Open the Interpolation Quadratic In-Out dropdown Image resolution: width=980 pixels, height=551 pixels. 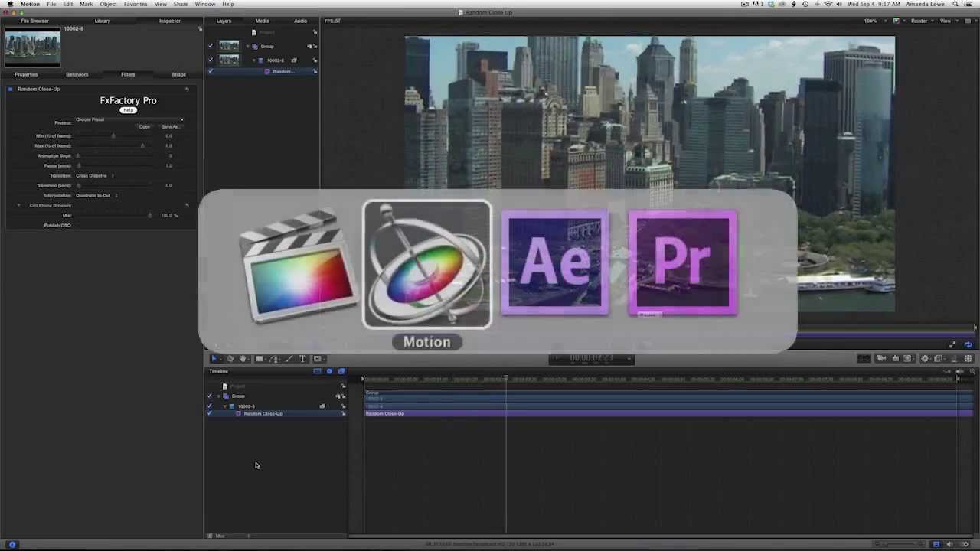[x=97, y=196]
